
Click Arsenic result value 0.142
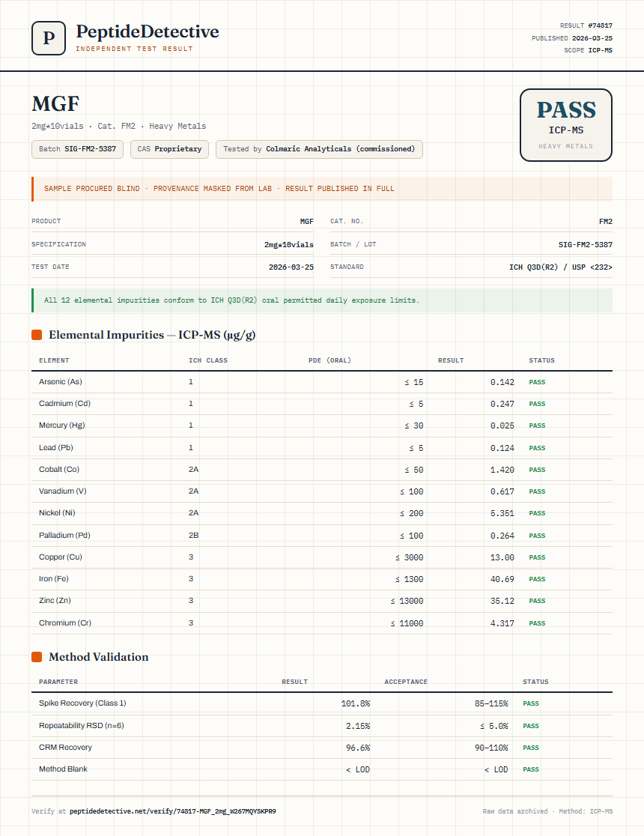pyautogui.click(x=502, y=382)
